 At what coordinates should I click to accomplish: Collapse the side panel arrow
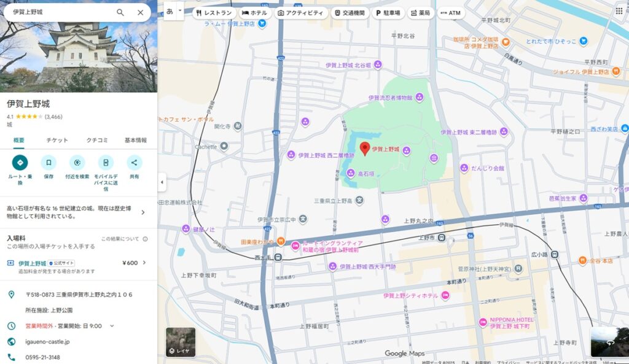pyautogui.click(x=162, y=182)
